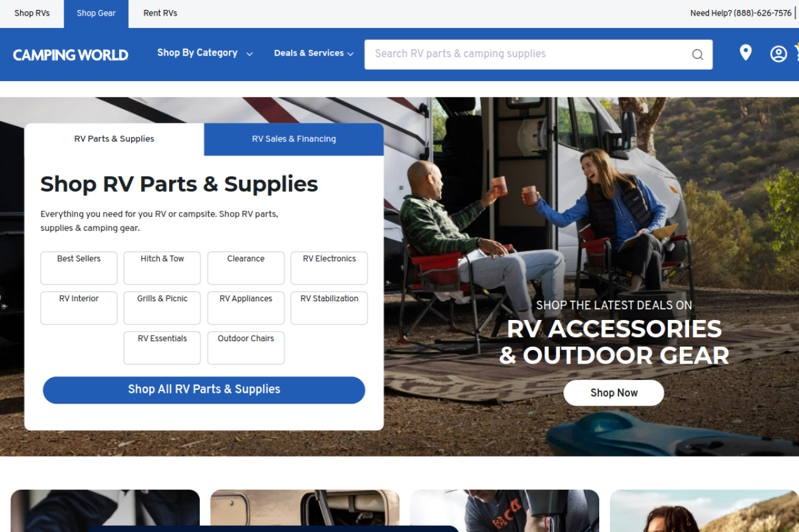Open the Clearance category button
The image size is (799, 532).
(246, 268)
